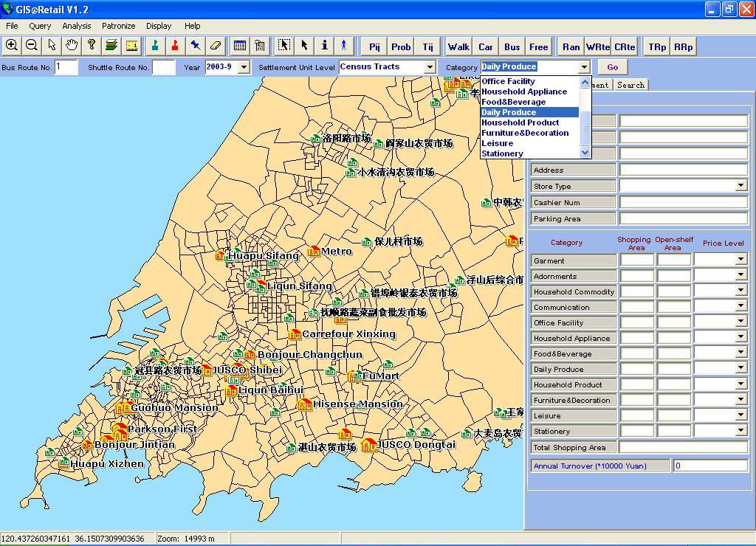Activate the info identify tool
Viewport: 756px width, 546px height.
325,46
